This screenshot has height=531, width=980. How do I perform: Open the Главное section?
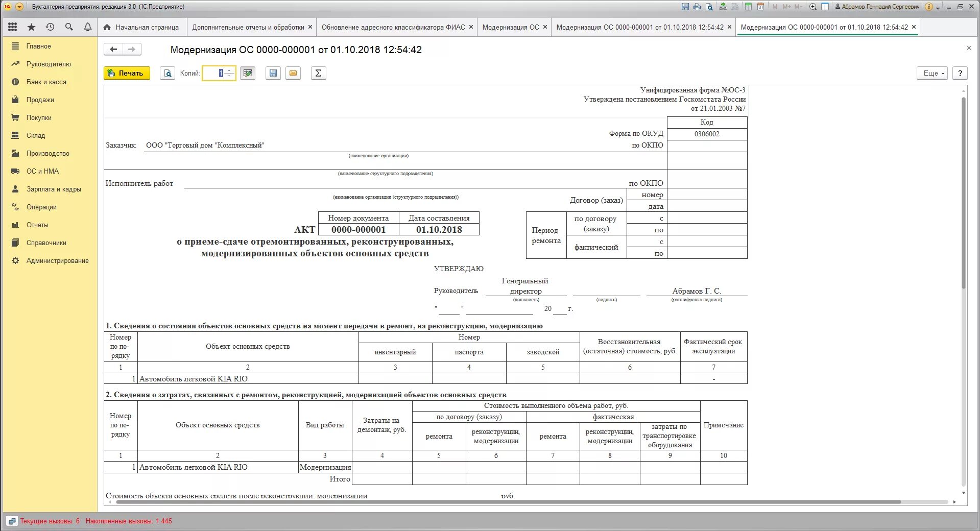(50, 46)
